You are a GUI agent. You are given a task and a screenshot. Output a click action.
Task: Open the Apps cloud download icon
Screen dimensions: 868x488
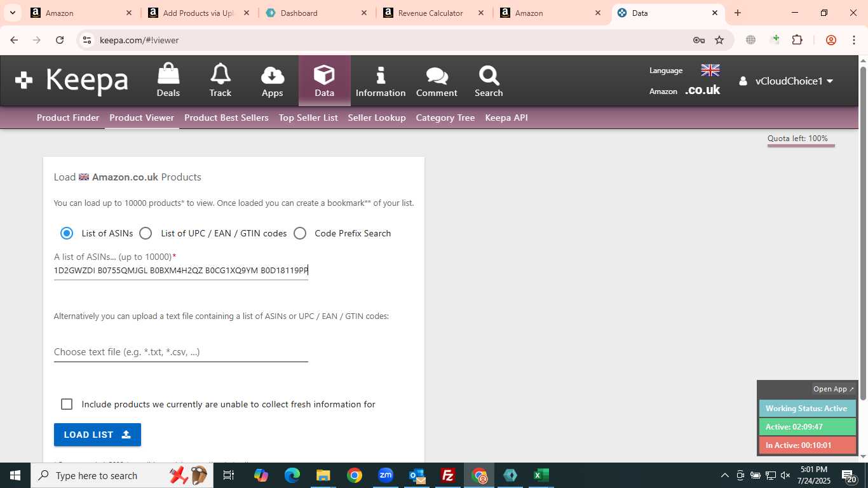click(x=273, y=81)
